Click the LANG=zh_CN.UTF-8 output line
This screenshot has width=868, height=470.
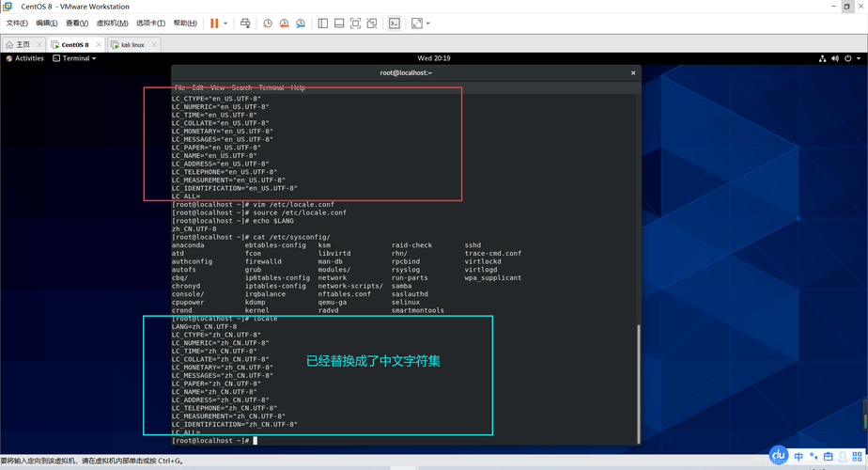point(204,327)
